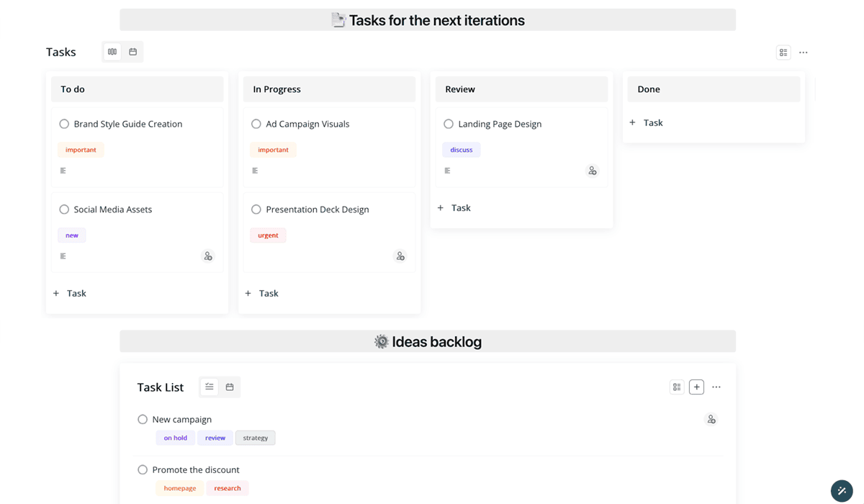This screenshot has width=864, height=504.
Task: Open Presentation Deck Design task title
Action: 318,210
